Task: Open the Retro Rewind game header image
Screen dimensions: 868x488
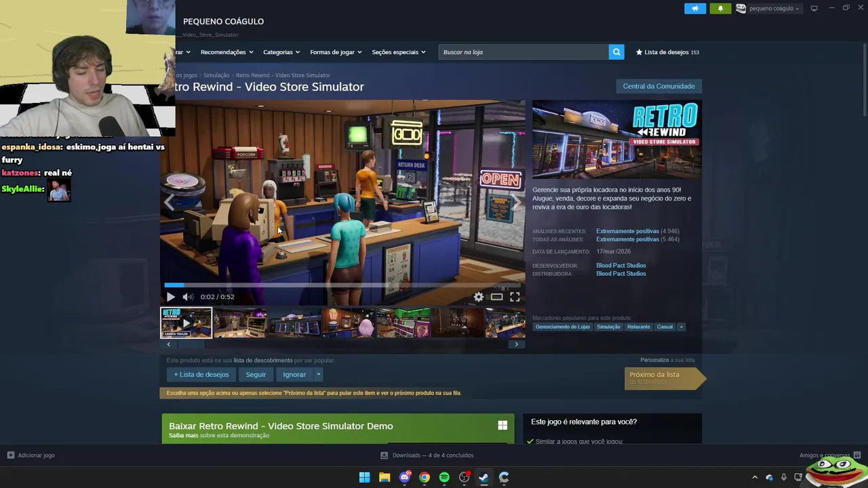Action: point(617,140)
